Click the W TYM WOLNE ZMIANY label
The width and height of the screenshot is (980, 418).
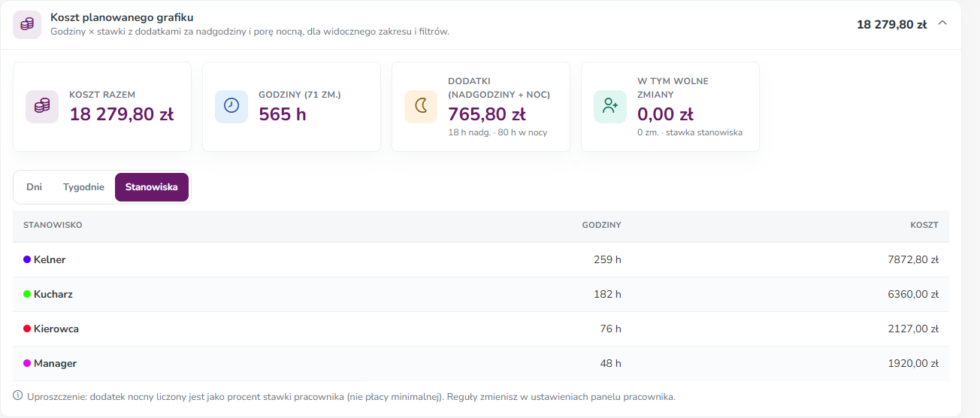coord(673,88)
